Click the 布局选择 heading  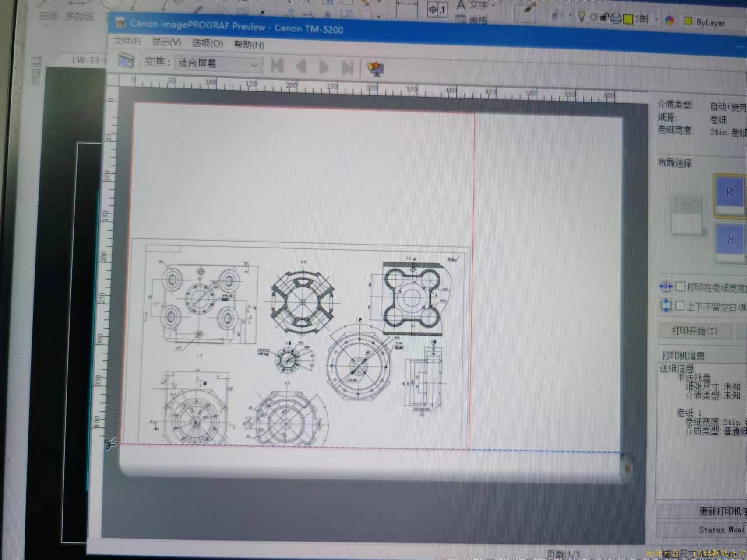pos(675,163)
